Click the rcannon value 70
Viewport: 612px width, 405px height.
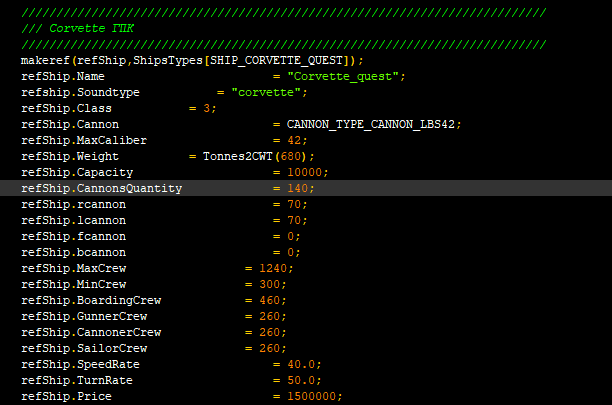(x=294, y=204)
